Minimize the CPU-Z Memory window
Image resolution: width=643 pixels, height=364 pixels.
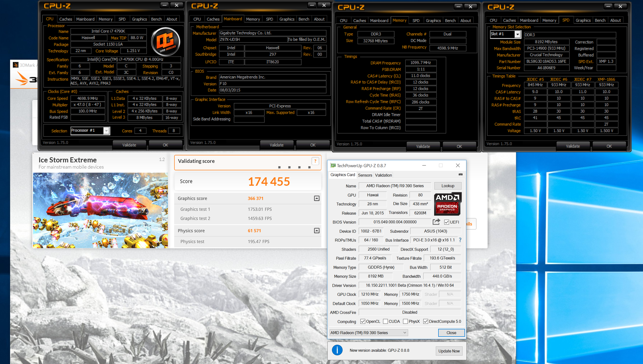pyautogui.click(x=458, y=7)
